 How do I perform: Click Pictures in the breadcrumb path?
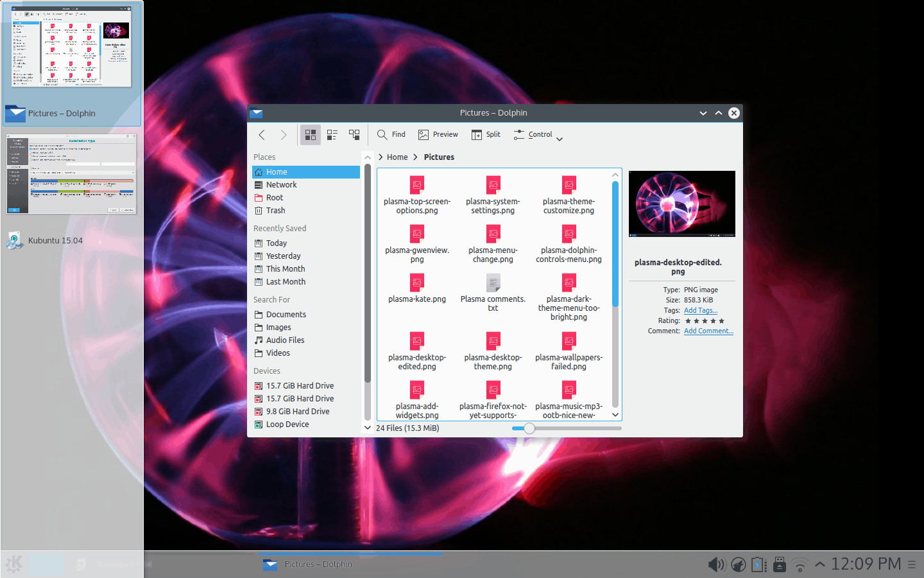(x=439, y=157)
